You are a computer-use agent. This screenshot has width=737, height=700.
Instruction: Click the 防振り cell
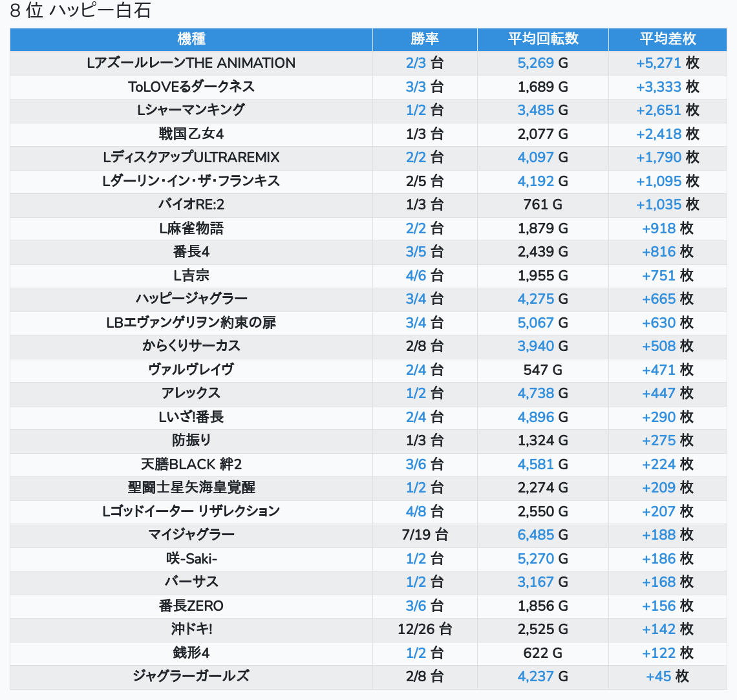(x=191, y=441)
